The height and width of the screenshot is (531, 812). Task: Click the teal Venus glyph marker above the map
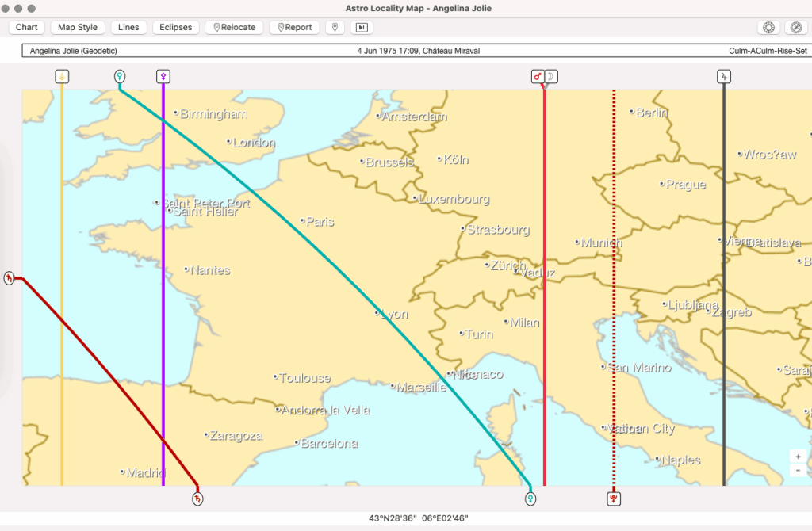point(120,76)
